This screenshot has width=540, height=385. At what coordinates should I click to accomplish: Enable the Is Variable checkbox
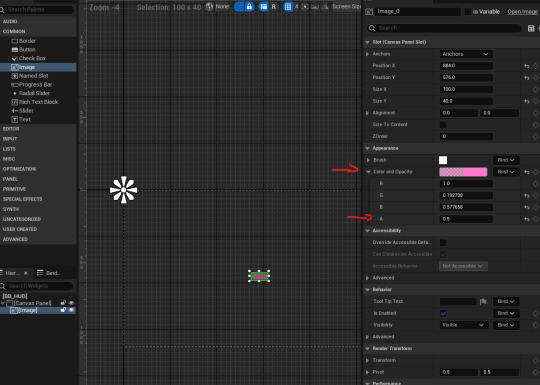pos(468,12)
